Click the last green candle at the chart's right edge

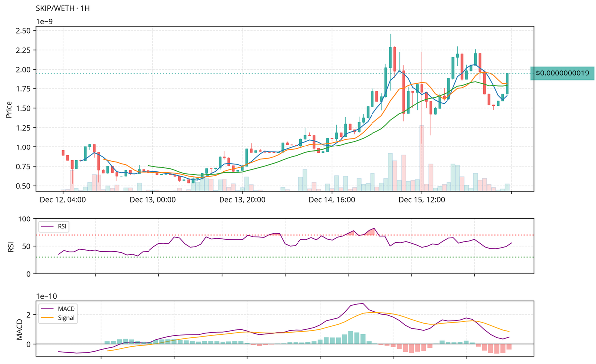[507, 84]
